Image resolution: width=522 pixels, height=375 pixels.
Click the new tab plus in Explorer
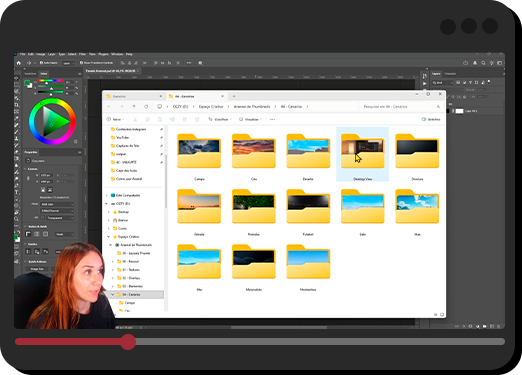(234, 96)
